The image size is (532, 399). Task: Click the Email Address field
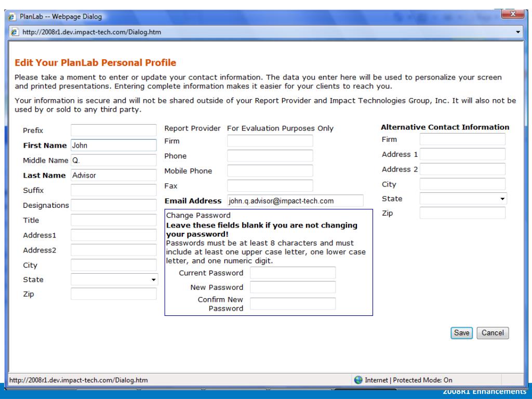point(295,201)
